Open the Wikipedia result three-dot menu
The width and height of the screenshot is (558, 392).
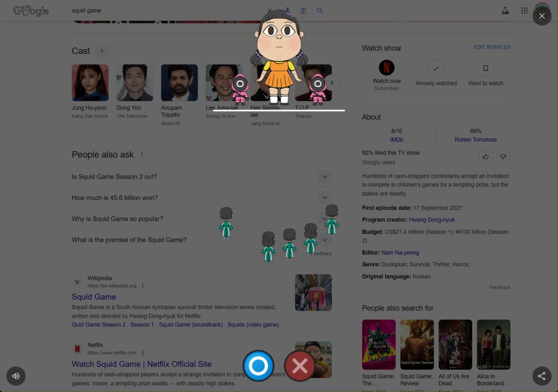click(142, 286)
